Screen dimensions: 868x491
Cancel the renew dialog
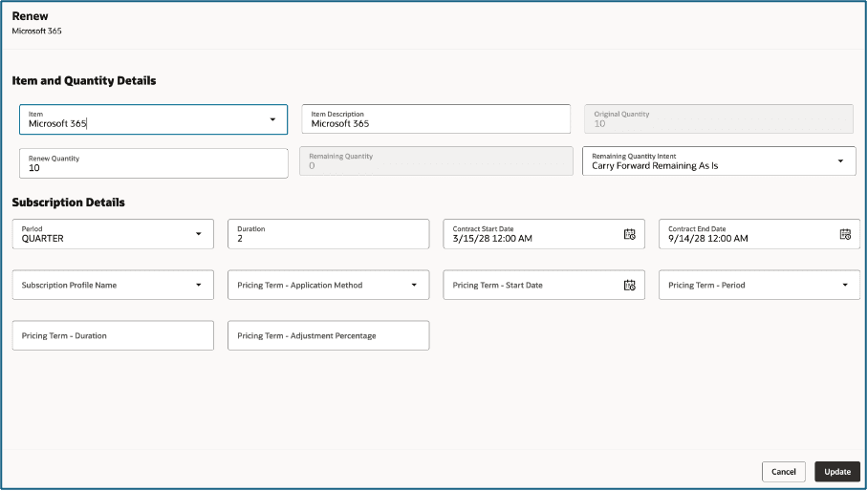point(783,472)
